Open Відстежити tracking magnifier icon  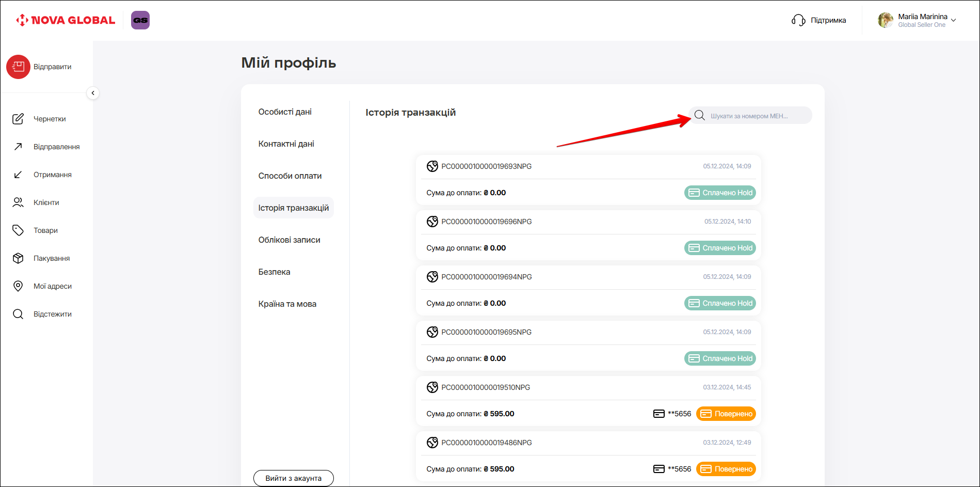[18, 314]
